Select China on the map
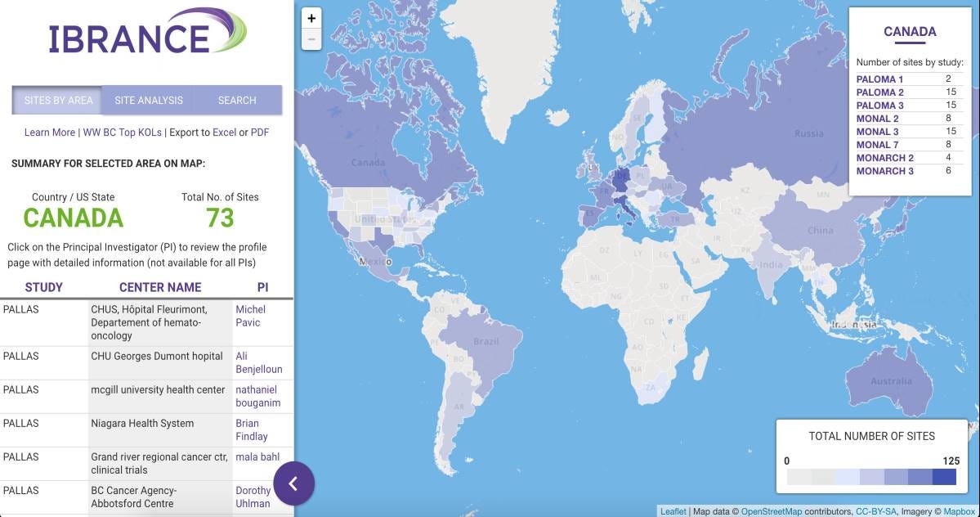Screen dimensions: 980x517 (x=820, y=230)
